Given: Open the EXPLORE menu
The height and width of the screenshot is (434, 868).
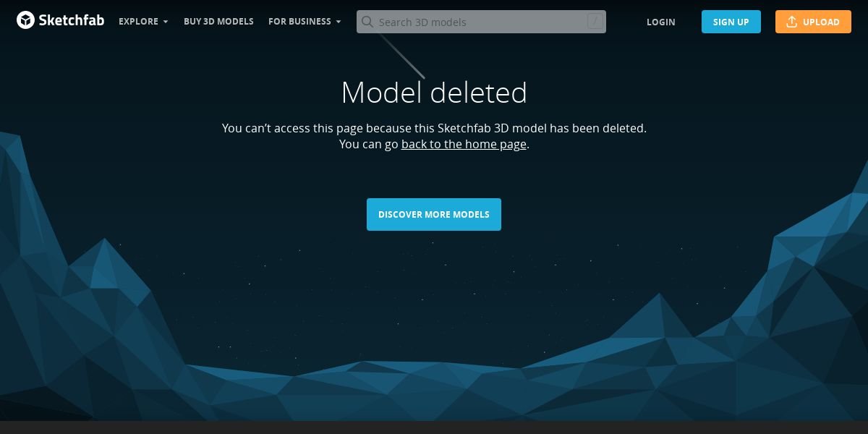Looking at the screenshot, I should (x=143, y=22).
